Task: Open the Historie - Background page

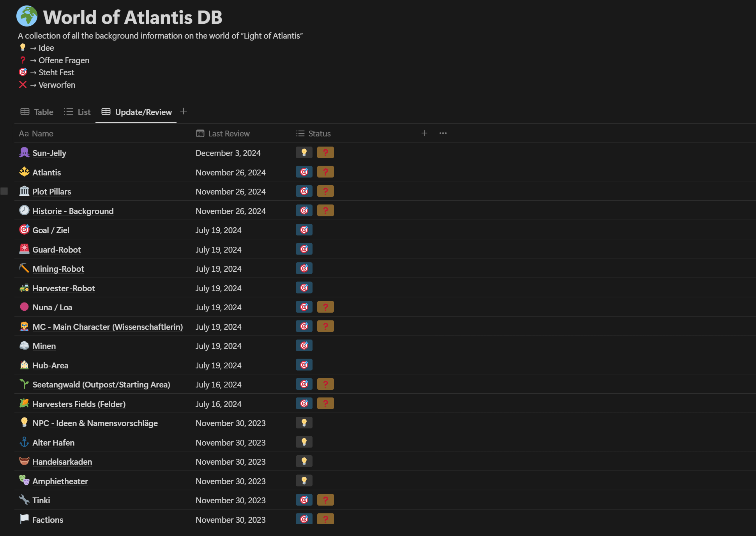Action: point(73,211)
